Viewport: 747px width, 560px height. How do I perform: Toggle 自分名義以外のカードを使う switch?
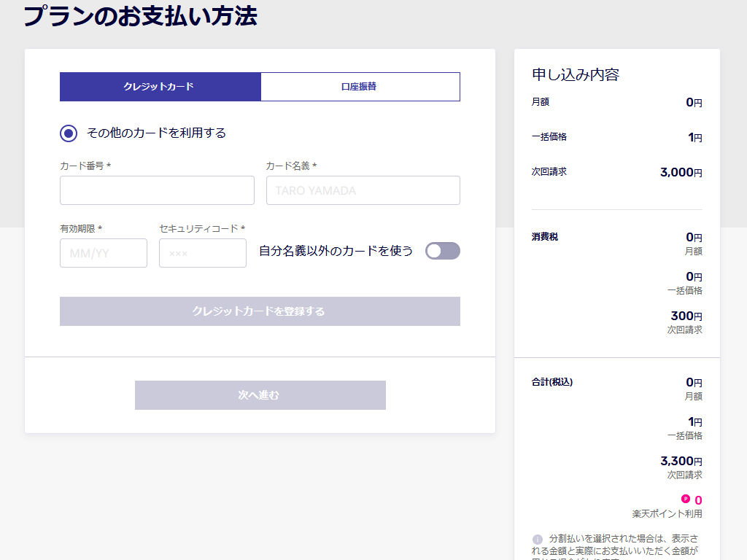(x=443, y=251)
